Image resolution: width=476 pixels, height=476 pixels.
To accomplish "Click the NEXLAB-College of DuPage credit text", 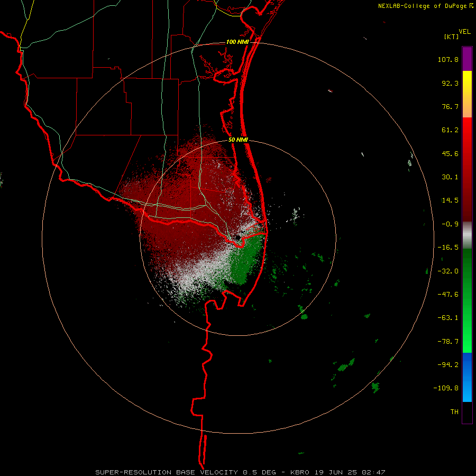I will (423, 6).
